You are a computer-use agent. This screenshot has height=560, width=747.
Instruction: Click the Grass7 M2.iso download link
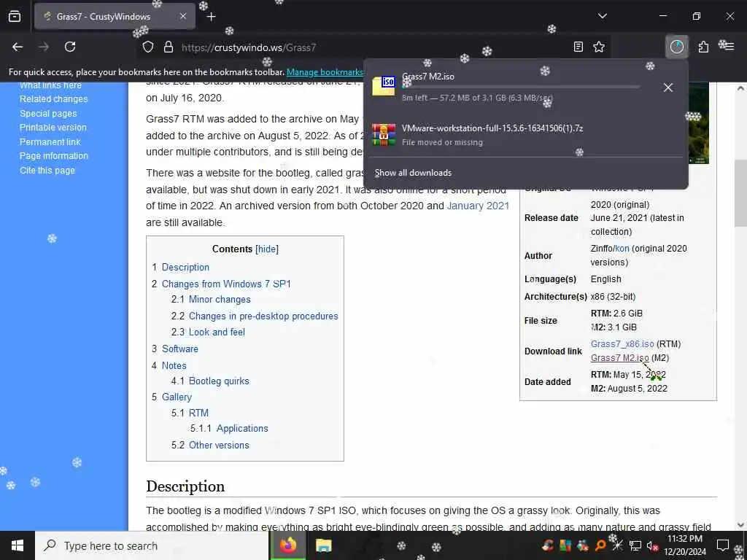pos(620,357)
